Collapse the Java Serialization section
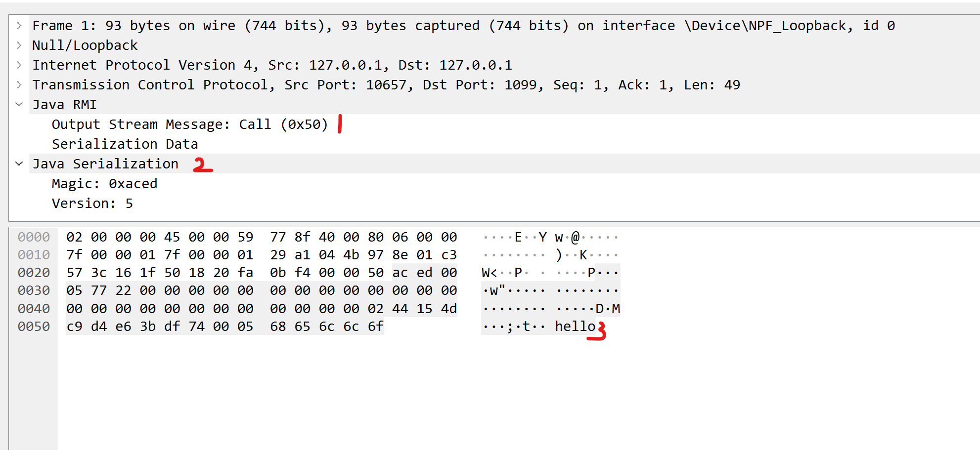The height and width of the screenshot is (450, 980). 19,164
